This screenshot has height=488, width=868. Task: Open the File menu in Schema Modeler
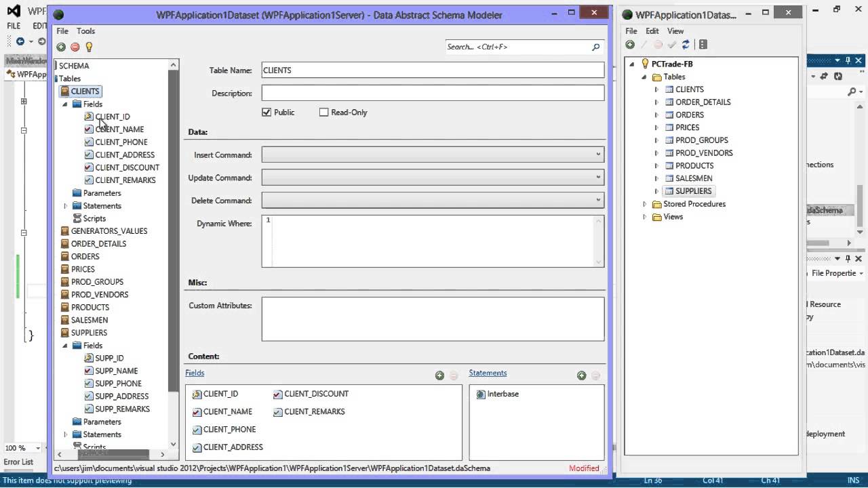pos(62,31)
